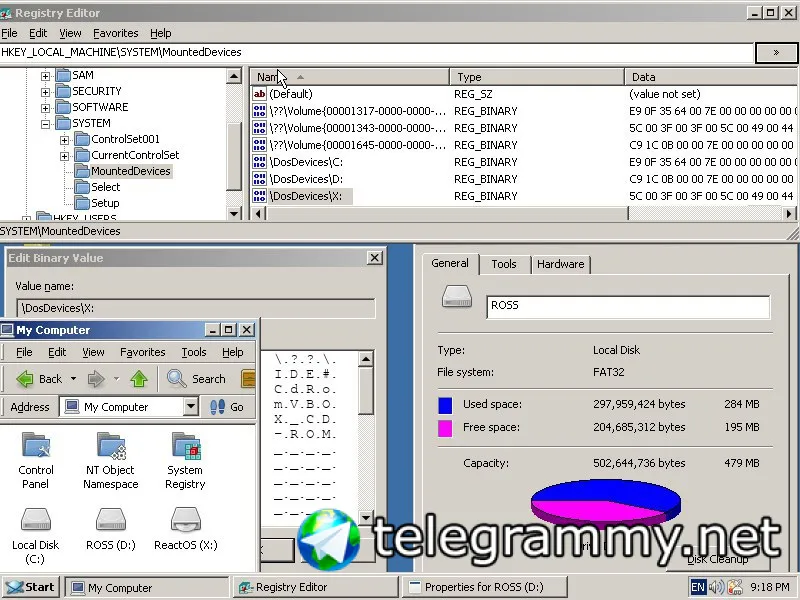800x600 pixels.
Task: Select the Select registry key
Action: point(106,187)
